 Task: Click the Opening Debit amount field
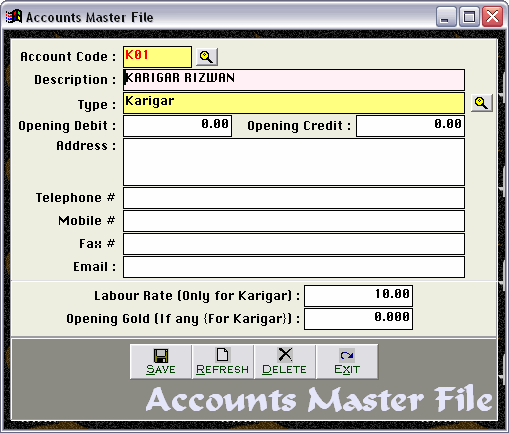tap(177, 126)
